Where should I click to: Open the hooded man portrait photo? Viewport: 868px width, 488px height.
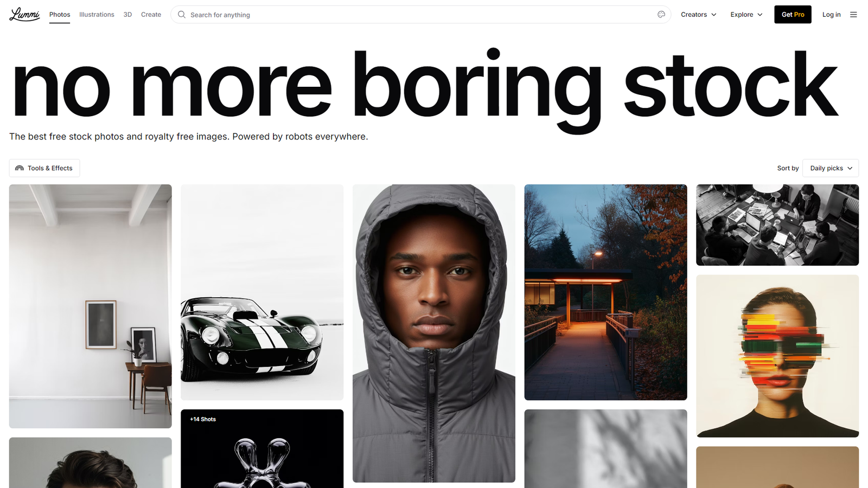click(434, 333)
